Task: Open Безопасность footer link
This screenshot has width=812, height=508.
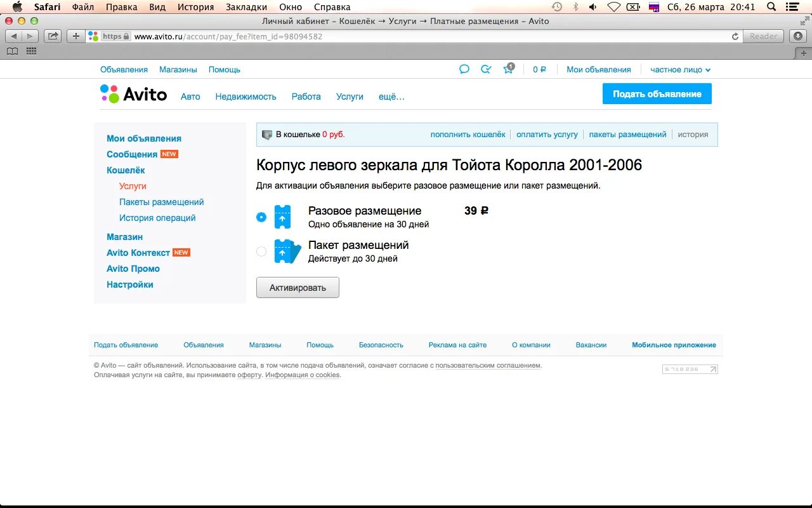Action: [x=381, y=345]
